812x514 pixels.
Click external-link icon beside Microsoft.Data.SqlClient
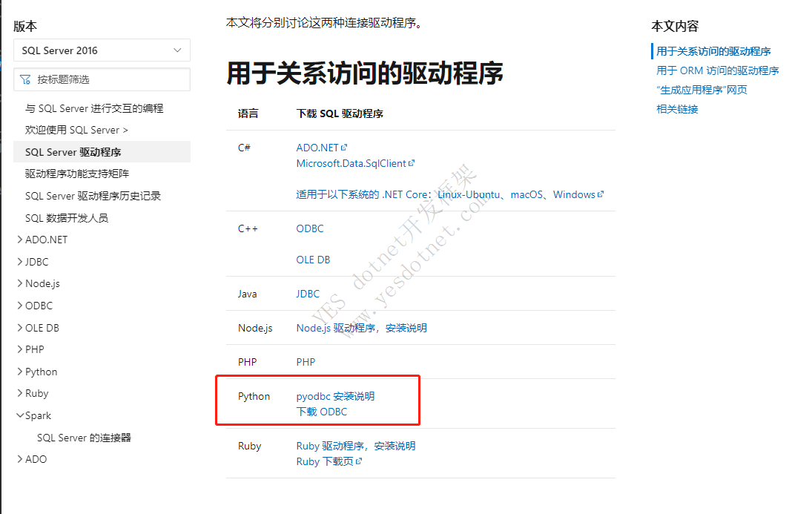[x=412, y=163]
